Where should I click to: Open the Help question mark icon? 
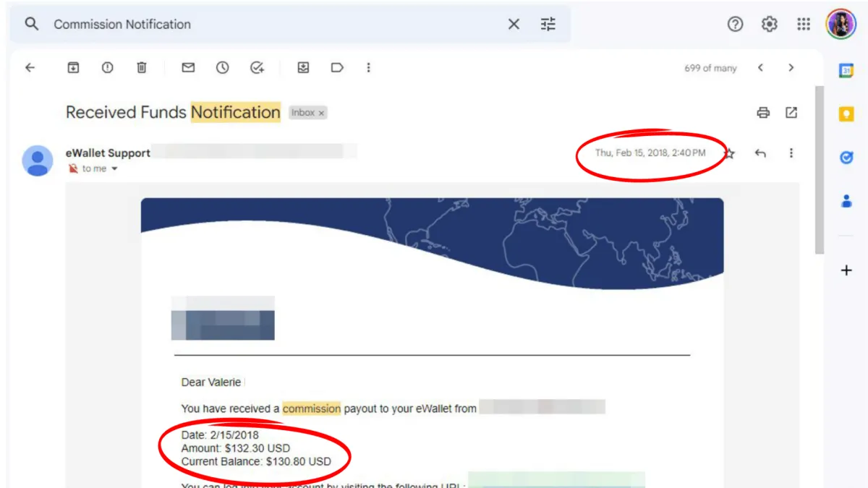tap(735, 24)
